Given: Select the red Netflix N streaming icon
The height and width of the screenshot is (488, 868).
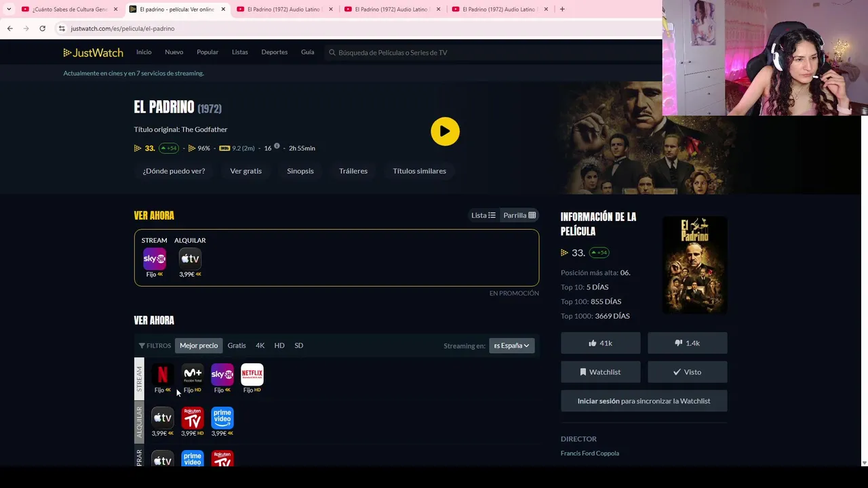Looking at the screenshot, I should pyautogui.click(x=163, y=374).
